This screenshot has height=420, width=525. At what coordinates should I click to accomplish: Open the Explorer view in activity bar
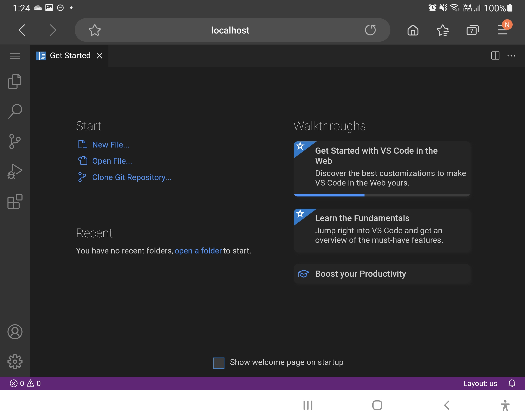coord(15,82)
